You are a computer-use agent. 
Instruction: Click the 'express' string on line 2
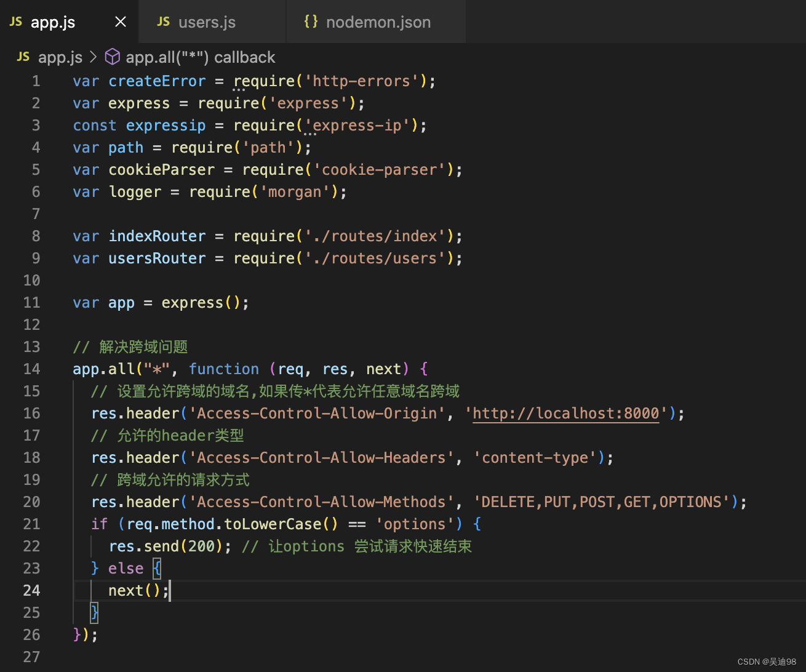pos(308,103)
